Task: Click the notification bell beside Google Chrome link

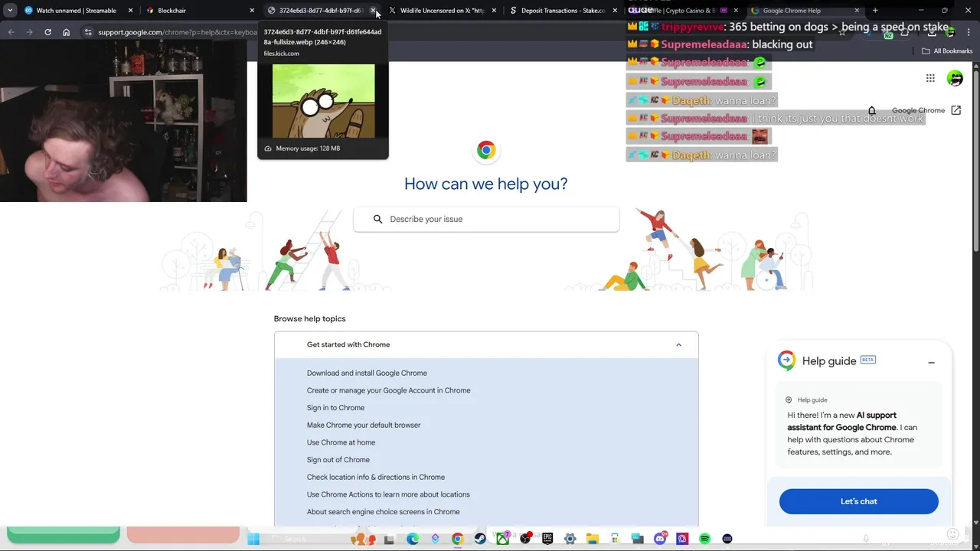Action: tap(871, 110)
